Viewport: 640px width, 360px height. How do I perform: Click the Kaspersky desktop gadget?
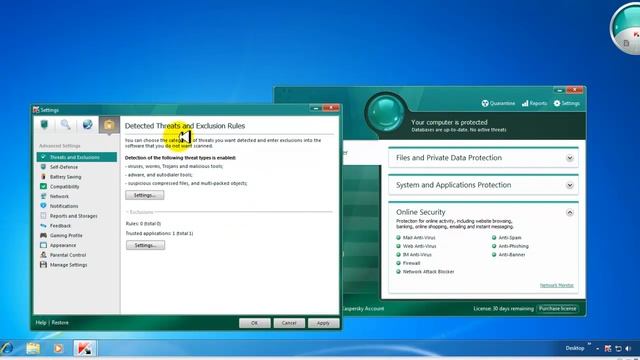(625, 29)
